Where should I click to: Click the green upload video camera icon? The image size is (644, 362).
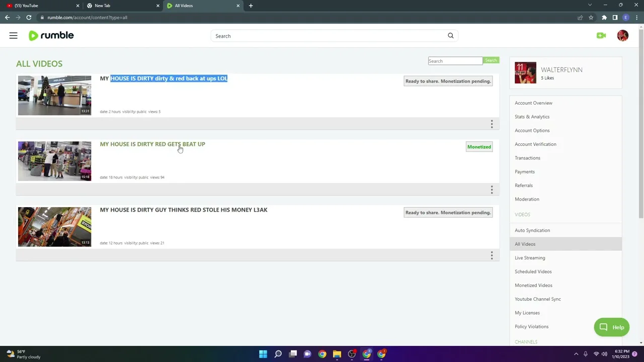(601, 36)
